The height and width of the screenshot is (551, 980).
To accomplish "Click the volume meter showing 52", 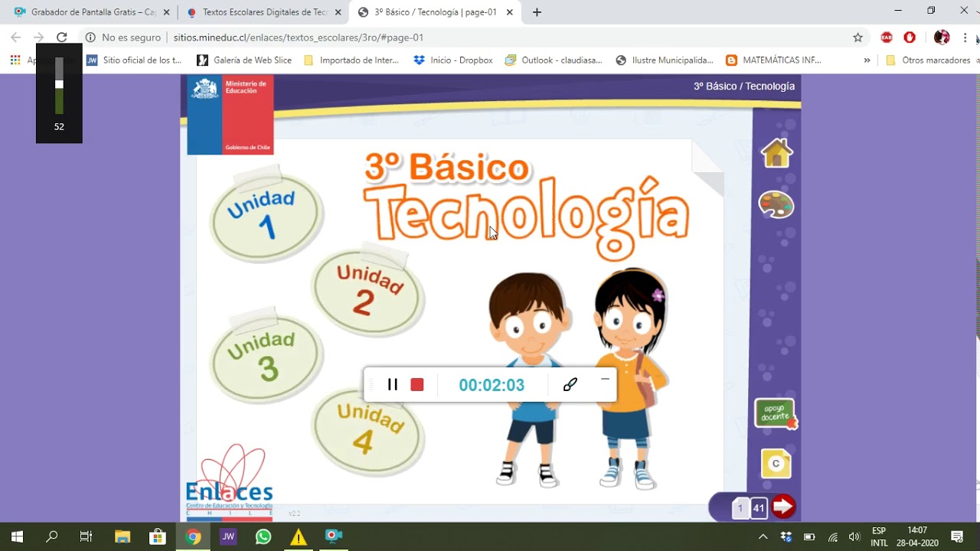I will coord(59,93).
